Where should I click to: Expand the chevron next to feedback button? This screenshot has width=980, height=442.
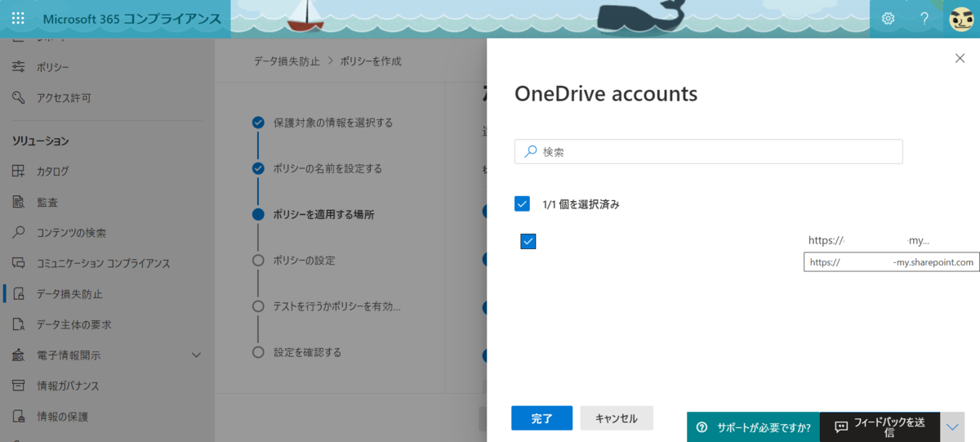[x=953, y=426]
